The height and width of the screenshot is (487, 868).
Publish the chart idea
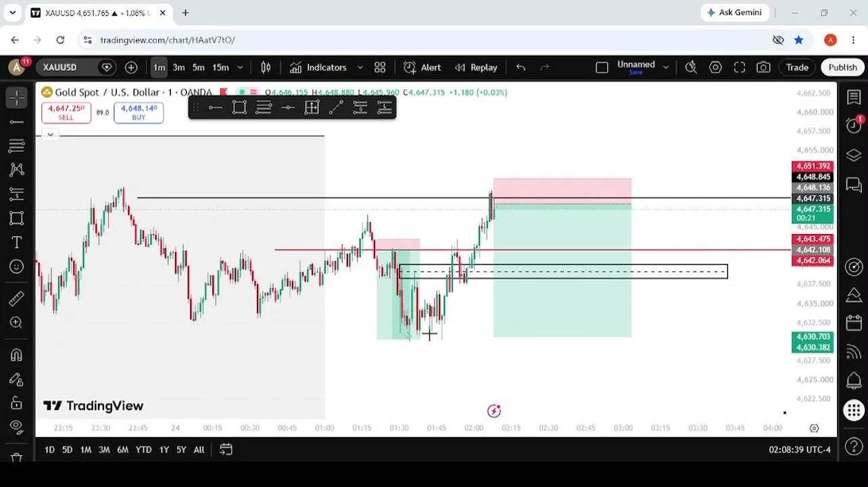pyautogui.click(x=842, y=67)
